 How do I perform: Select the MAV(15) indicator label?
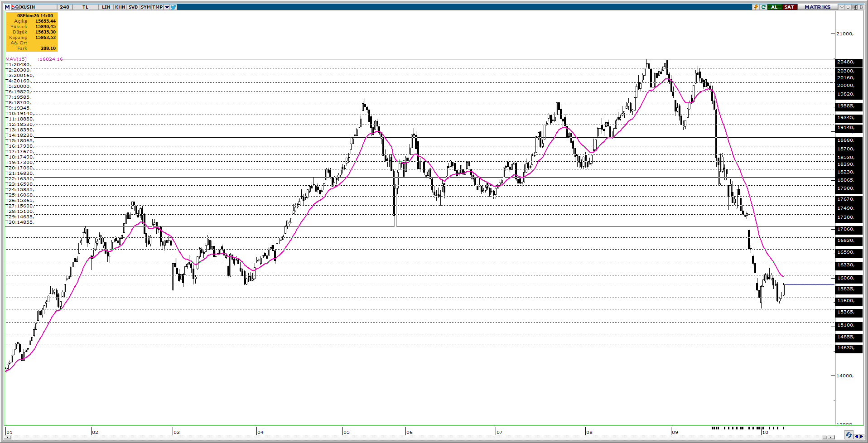(x=16, y=59)
